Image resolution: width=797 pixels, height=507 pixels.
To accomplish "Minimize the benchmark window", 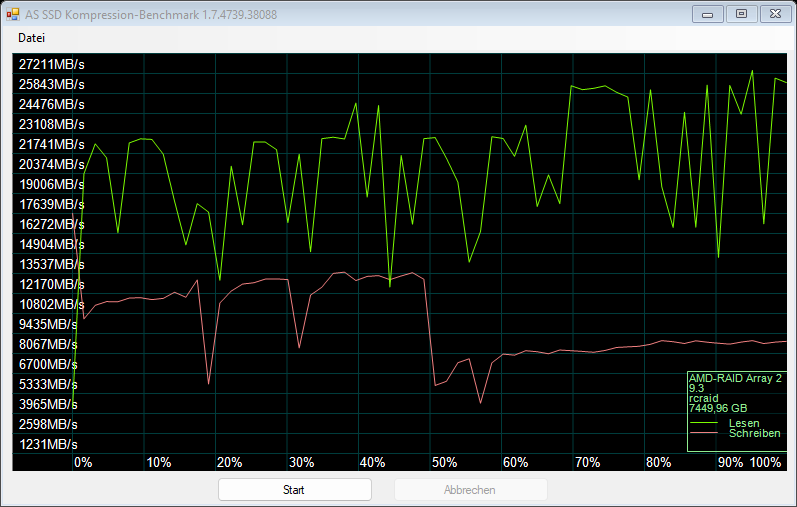I will (709, 14).
